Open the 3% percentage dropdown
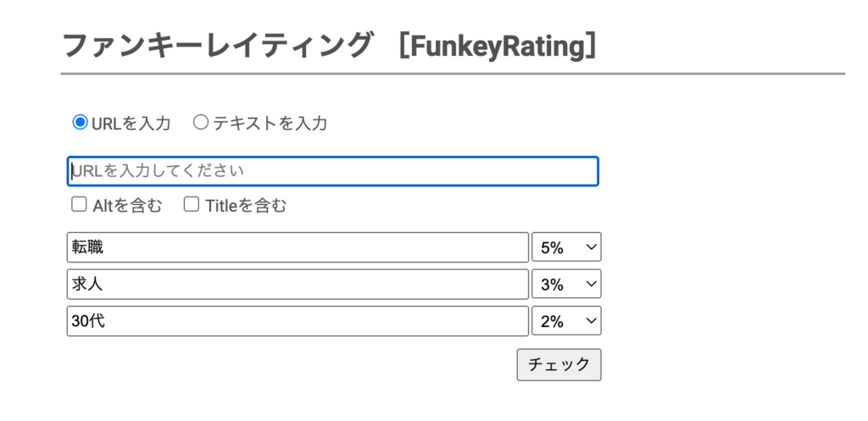The width and height of the screenshot is (868, 421). click(565, 284)
